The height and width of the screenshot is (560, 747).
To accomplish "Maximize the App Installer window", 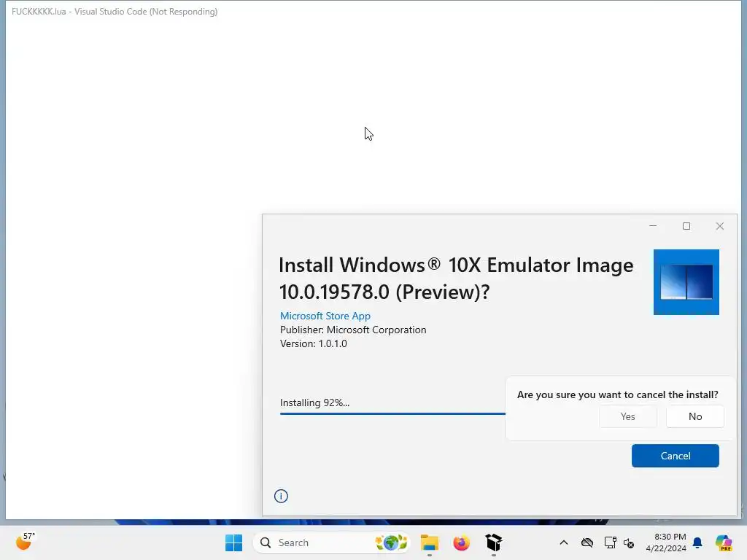I will click(686, 226).
